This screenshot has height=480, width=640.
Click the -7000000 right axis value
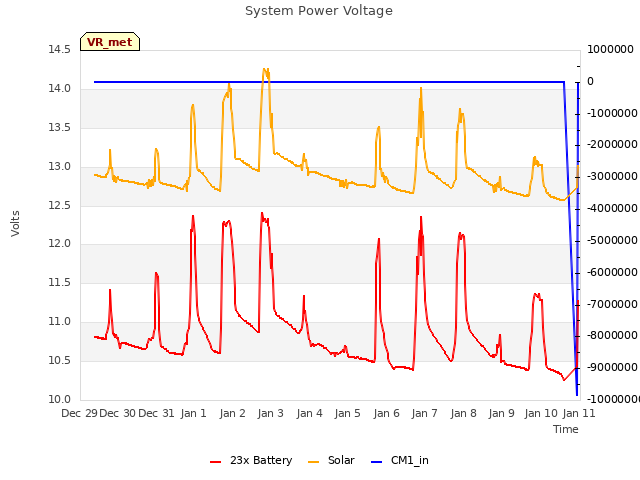tap(612, 304)
